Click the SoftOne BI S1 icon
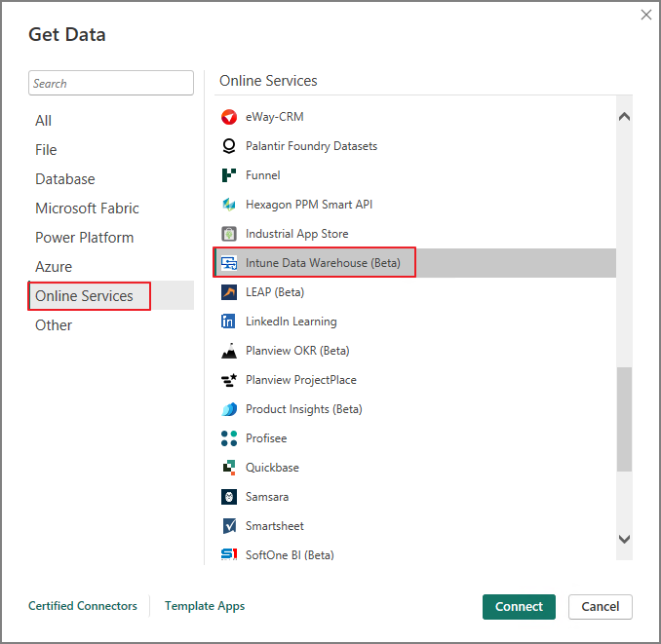This screenshot has width=661, height=644. (x=229, y=554)
